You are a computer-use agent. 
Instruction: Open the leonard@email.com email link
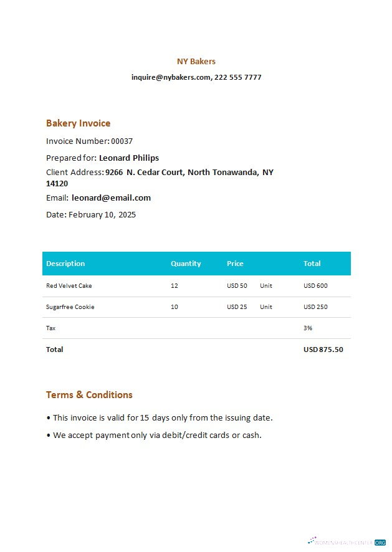click(x=111, y=198)
